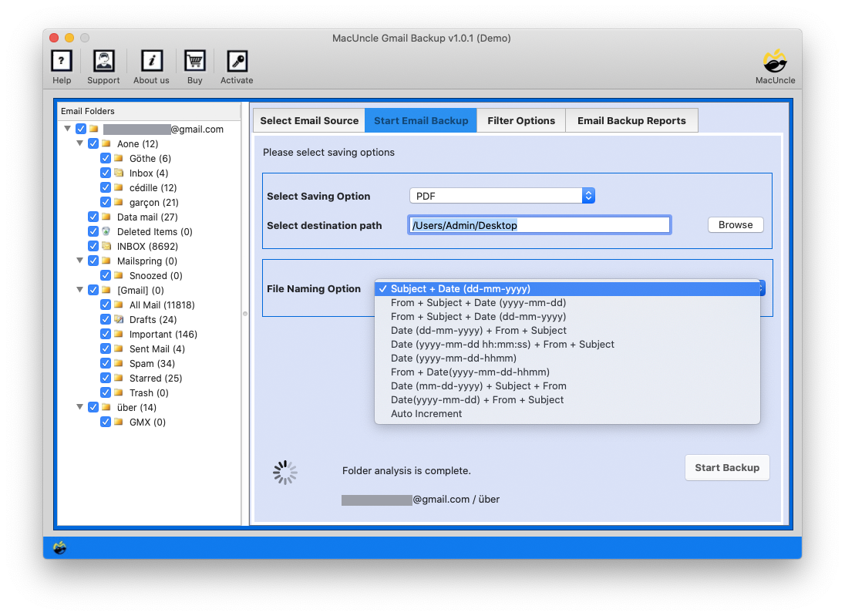Open the Select Saving Option PDF dropdown
The height and width of the screenshot is (616, 845).
501,196
